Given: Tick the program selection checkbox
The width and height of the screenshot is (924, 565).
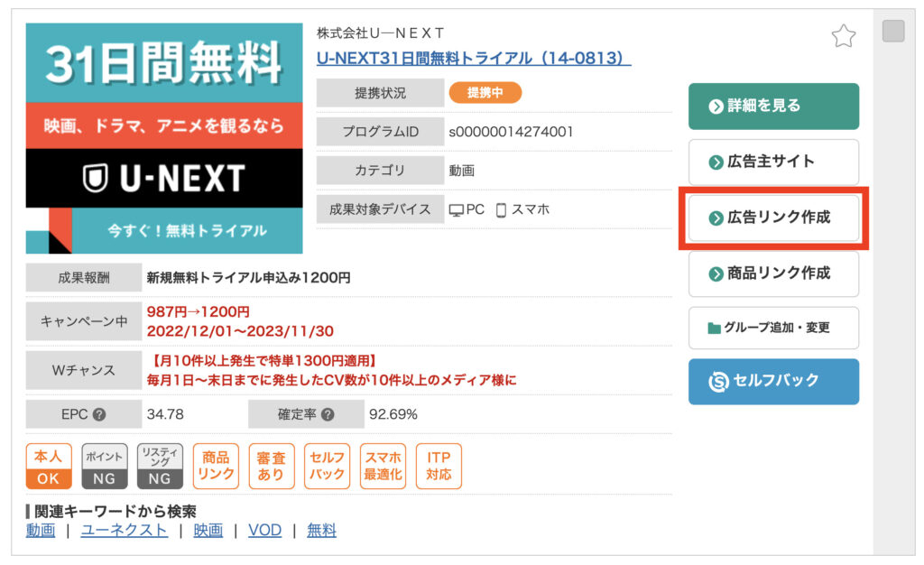Looking at the screenshot, I should 893,32.
